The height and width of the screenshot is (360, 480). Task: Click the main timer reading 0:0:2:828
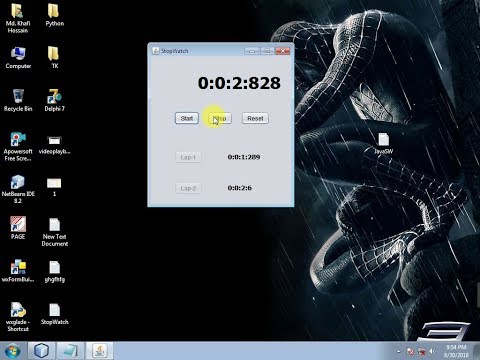[x=239, y=83]
